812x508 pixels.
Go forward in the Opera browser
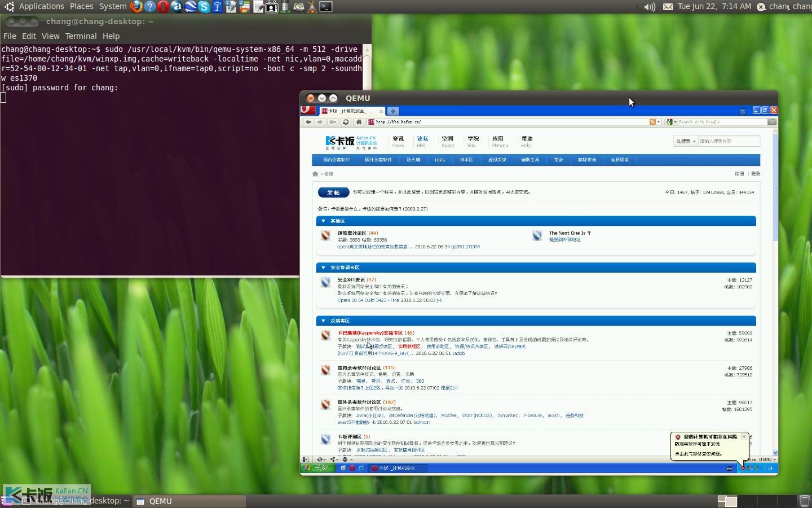pos(320,122)
